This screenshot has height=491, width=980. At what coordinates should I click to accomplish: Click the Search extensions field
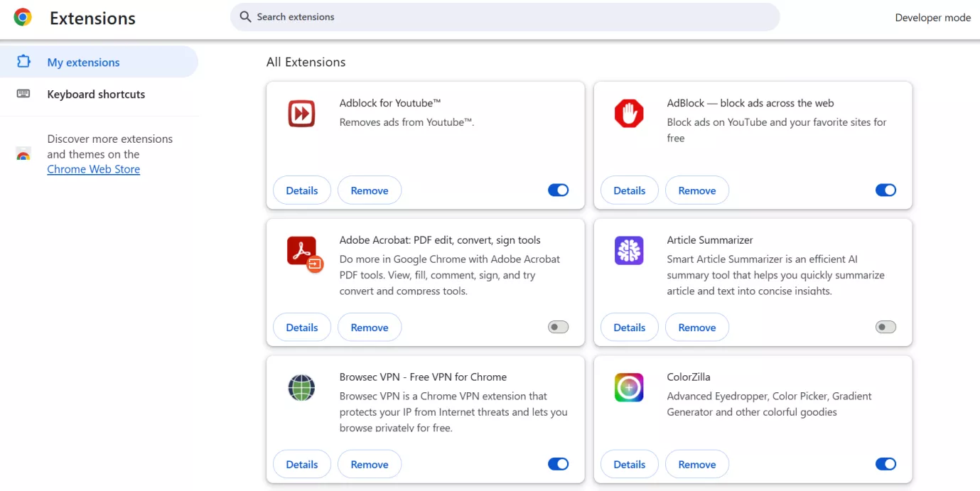(505, 16)
